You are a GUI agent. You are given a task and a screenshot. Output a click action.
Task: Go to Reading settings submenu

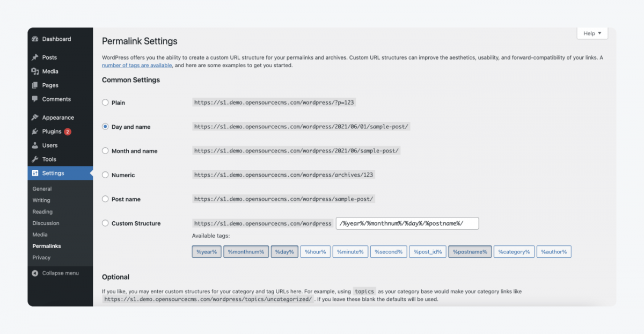42,212
